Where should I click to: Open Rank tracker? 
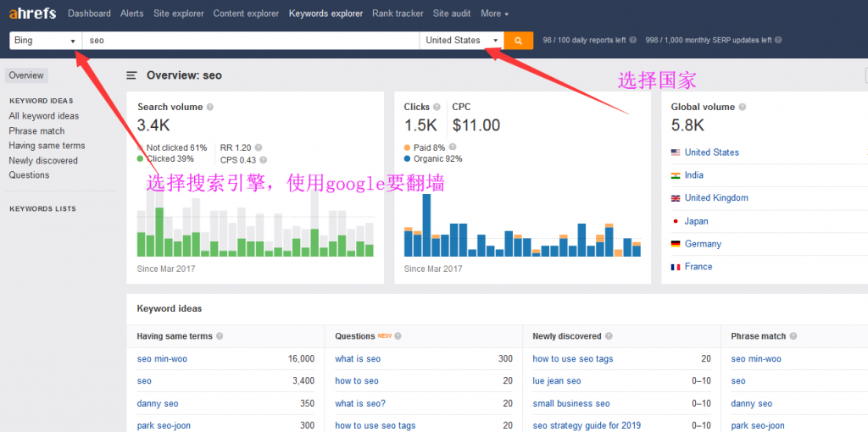[398, 14]
